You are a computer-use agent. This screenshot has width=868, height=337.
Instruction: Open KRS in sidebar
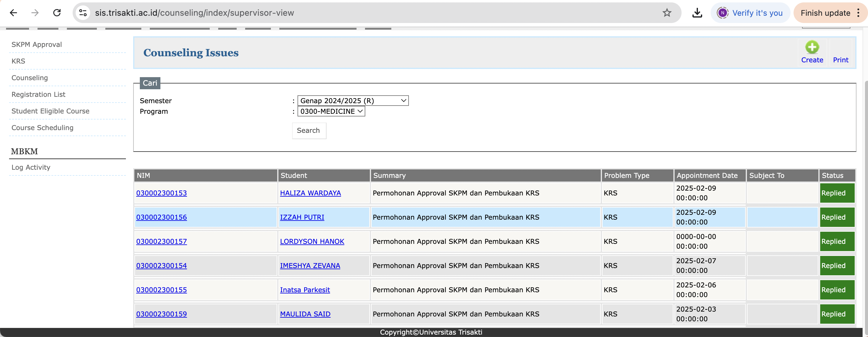tap(18, 61)
